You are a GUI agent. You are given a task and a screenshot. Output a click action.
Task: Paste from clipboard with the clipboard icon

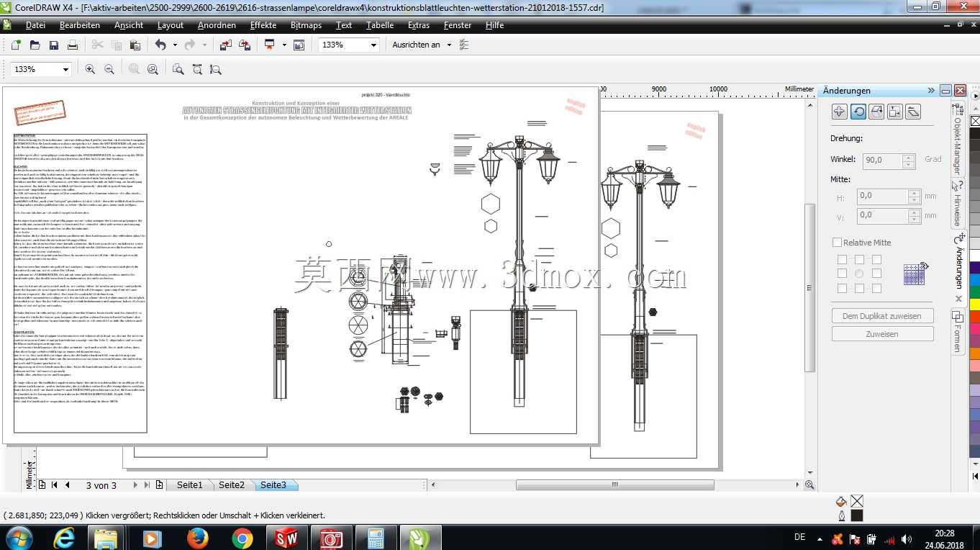(135, 45)
